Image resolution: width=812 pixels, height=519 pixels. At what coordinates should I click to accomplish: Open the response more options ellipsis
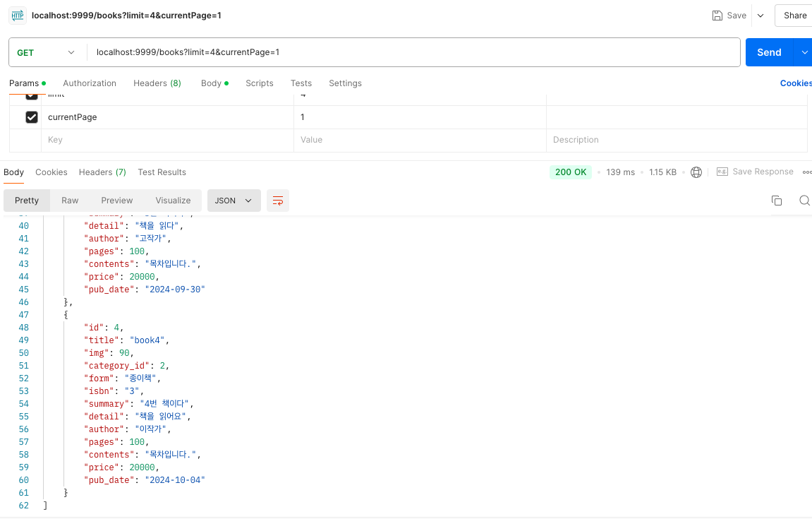click(807, 172)
